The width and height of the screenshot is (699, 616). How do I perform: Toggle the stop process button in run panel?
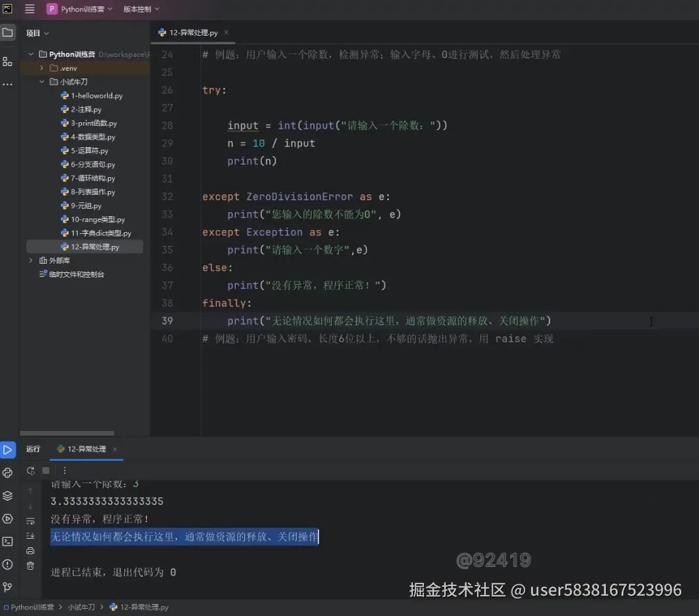pos(46,471)
